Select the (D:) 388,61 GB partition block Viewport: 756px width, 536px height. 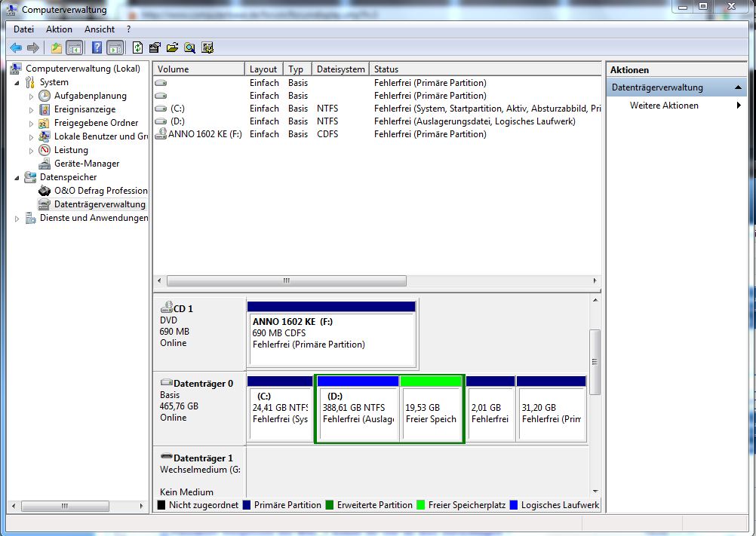point(358,409)
